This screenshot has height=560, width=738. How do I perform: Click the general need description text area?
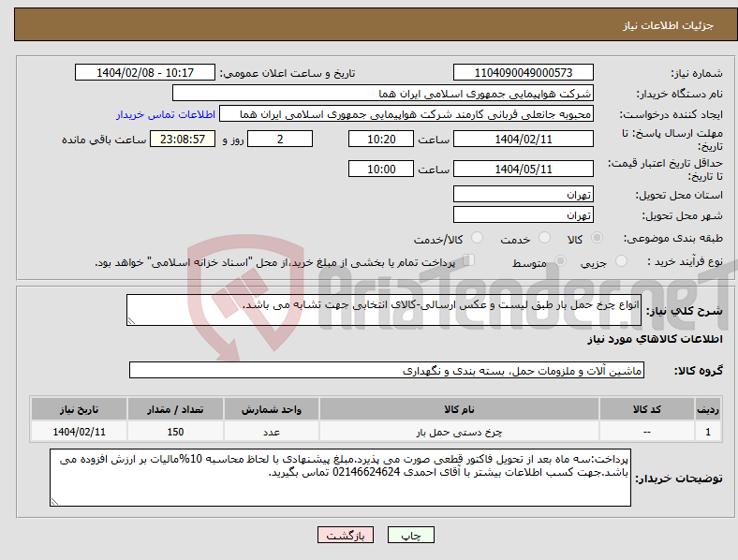384,310
